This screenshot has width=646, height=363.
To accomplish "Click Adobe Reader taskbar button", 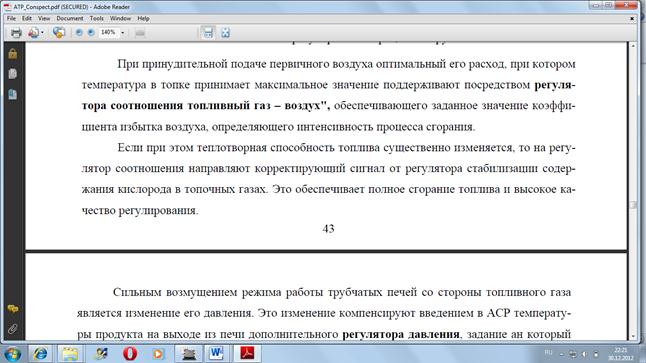I will coord(247,354).
